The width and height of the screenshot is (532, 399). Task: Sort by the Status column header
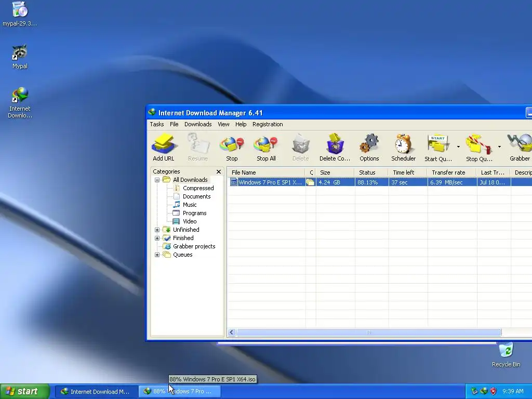[x=371, y=172]
